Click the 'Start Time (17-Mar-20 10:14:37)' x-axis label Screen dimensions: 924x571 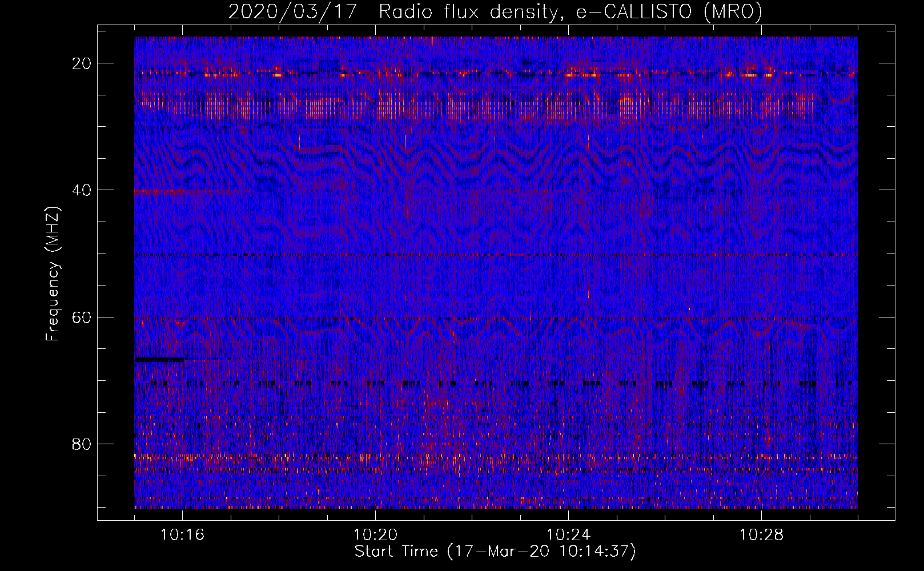tap(495, 552)
